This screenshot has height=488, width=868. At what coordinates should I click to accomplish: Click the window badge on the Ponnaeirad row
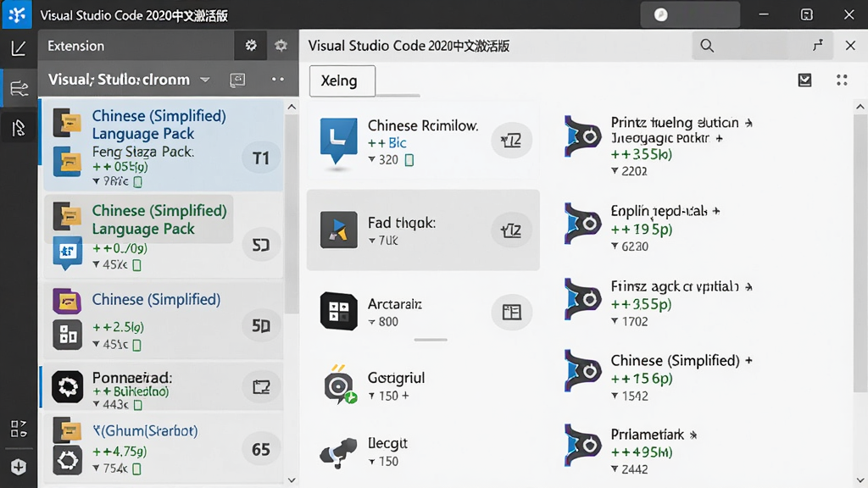261,386
